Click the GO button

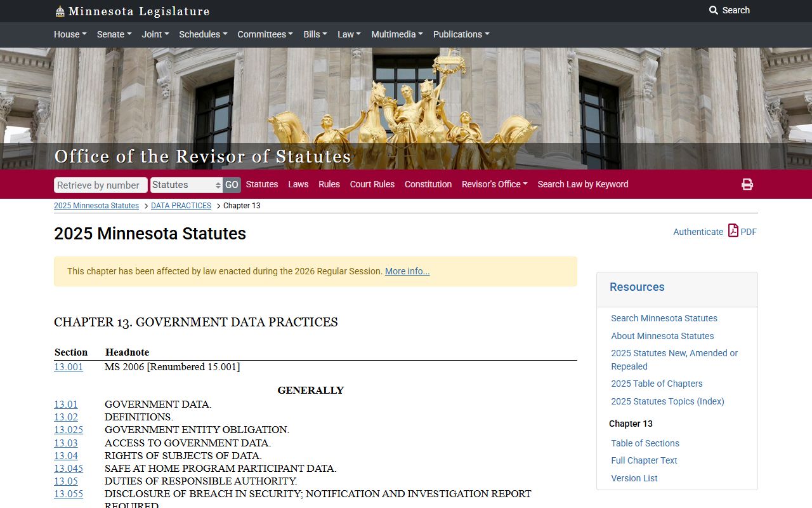[x=232, y=185]
